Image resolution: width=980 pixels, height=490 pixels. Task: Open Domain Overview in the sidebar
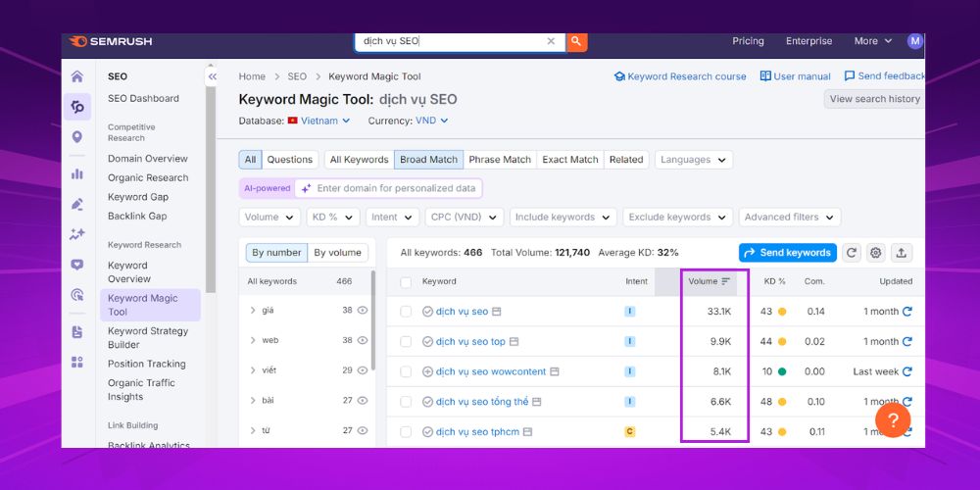pyautogui.click(x=148, y=158)
